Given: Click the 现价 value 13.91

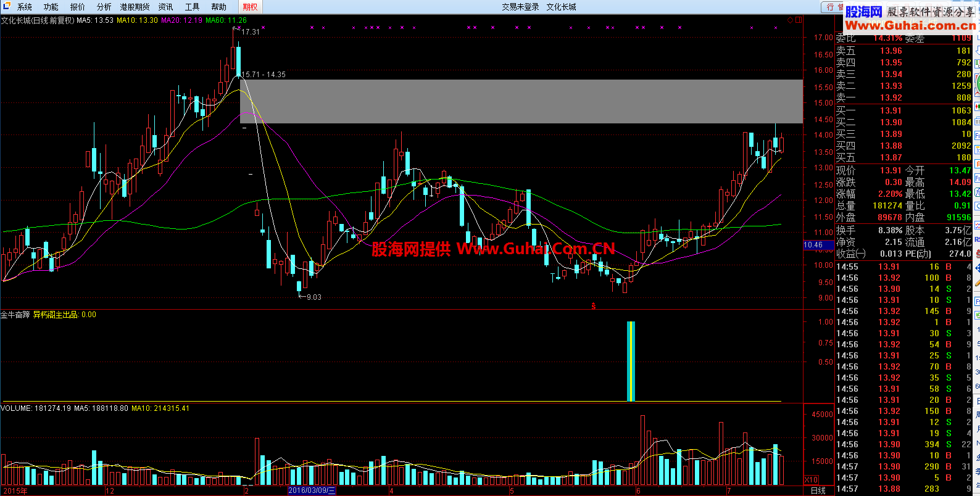Looking at the screenshot, I should [x=891, y=171].
